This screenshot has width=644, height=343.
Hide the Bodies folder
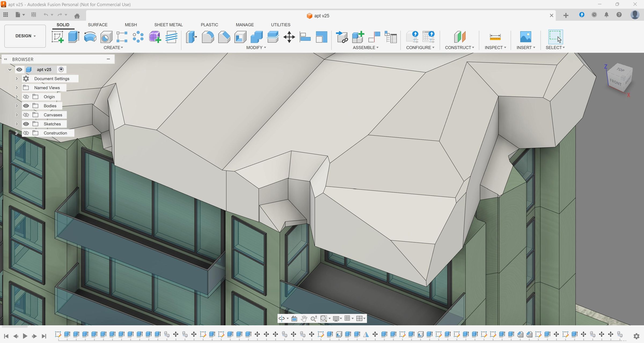click(x=26, y=106)
